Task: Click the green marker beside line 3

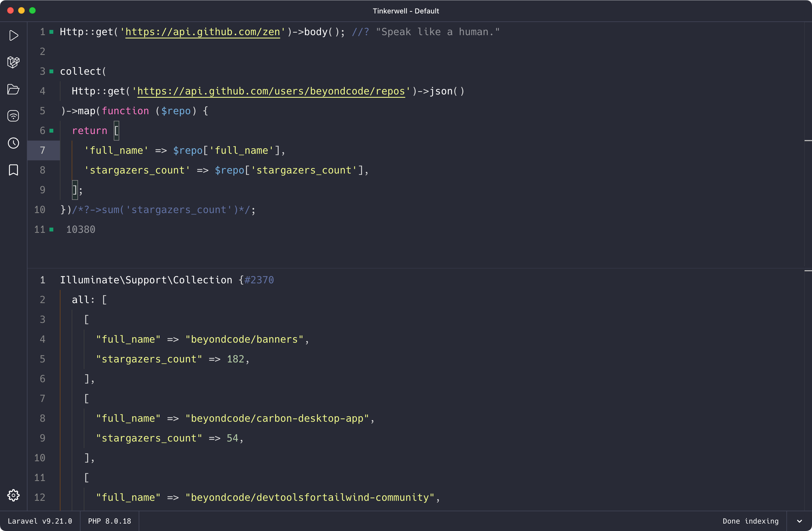Action: [52, 71]
